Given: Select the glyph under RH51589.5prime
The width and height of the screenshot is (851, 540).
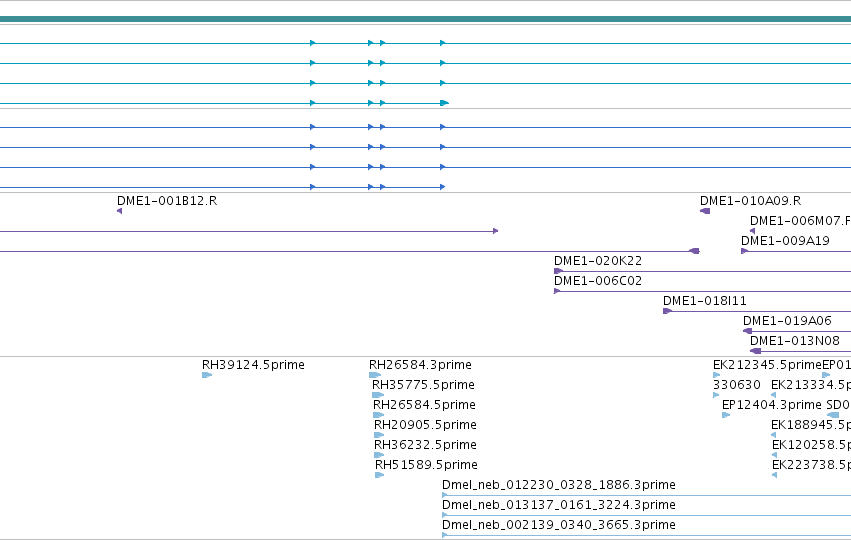Looking at the screenshot, I should pyautogui.click(x=379, y=475).
